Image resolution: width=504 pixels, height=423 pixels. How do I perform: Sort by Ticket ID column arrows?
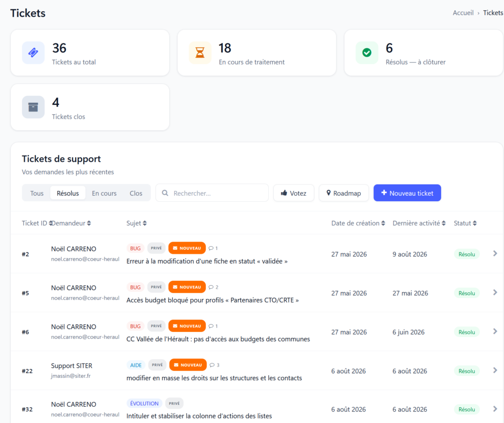tap(50, 223)
